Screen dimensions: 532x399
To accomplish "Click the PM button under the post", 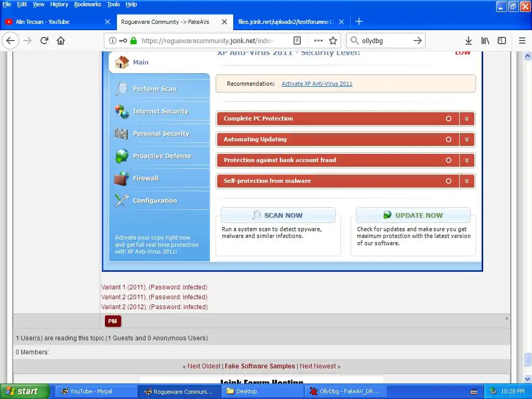I will click(x=113, y=321).
